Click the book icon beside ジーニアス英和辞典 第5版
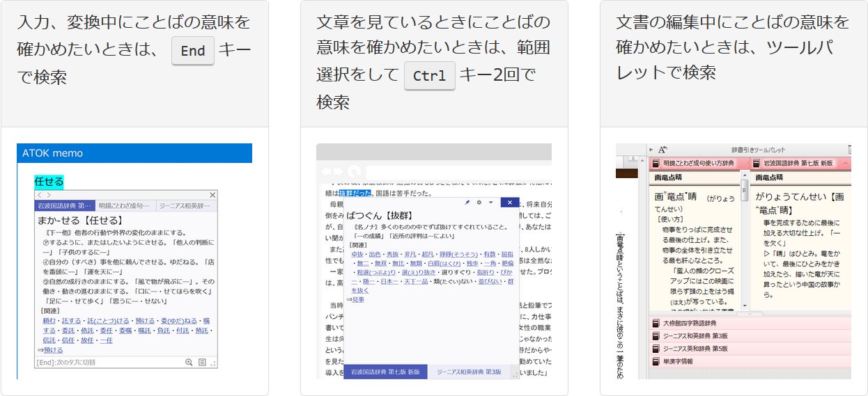 [656, 349]
